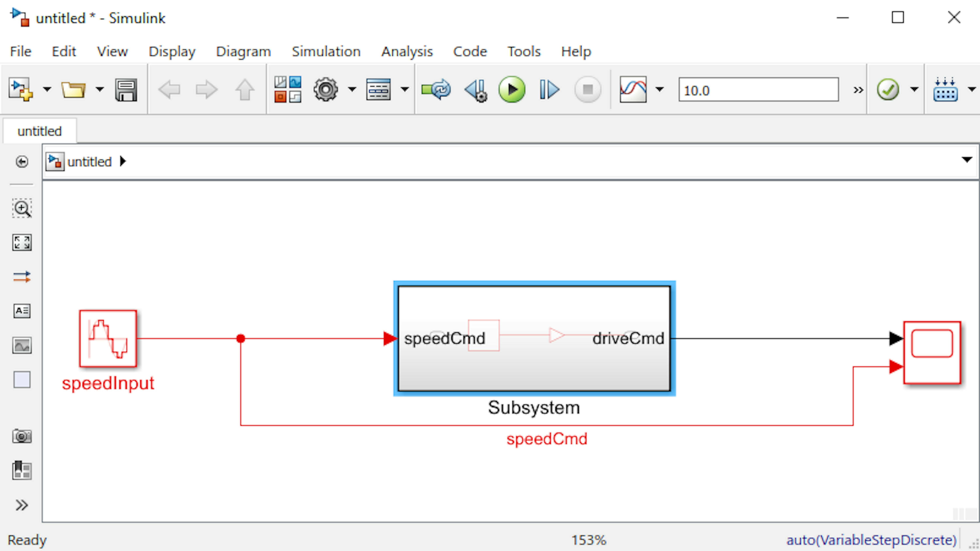This screenshot has width=980, height=551.
Task: Expand the breadcrumb arrow after untitled
Action: [x=122, y=161]
